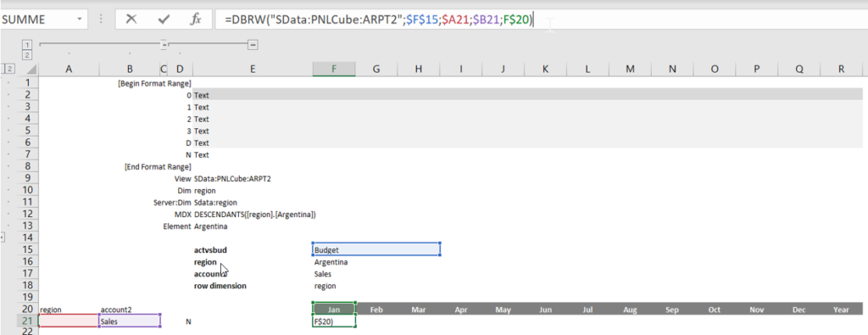The width and height of the screenshot is (868, 335).
Task: Click the Feb month header cell
Action: tap(376, 310)
